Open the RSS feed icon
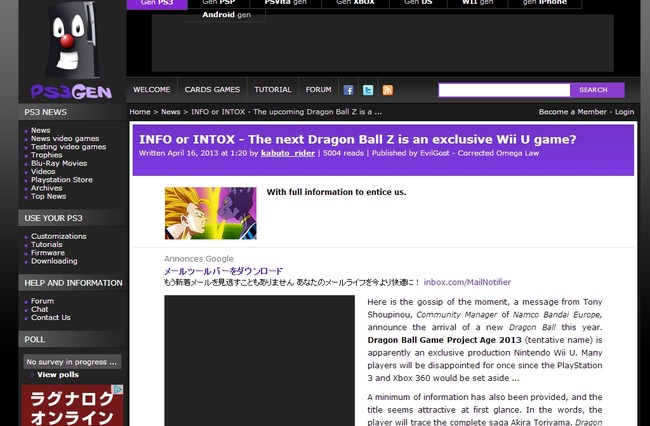Screen dimensions: 650x426 [388, 90]
